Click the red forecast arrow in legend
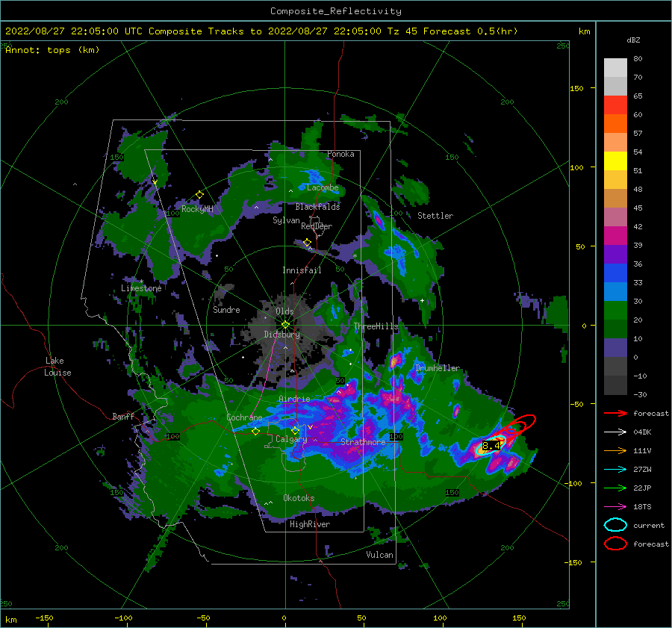 coord(615,413)
